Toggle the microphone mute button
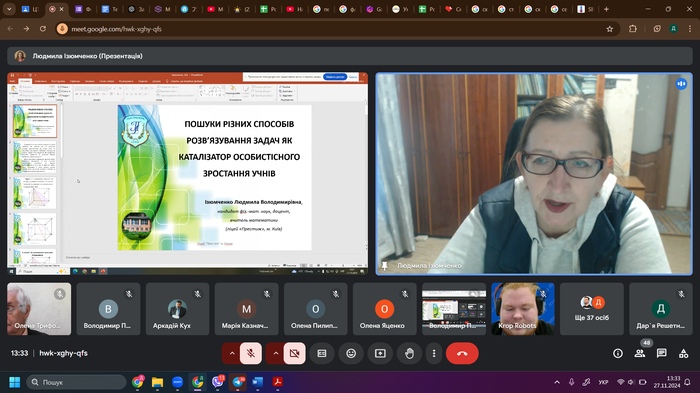700x393 pixels. tap(251, 353)
